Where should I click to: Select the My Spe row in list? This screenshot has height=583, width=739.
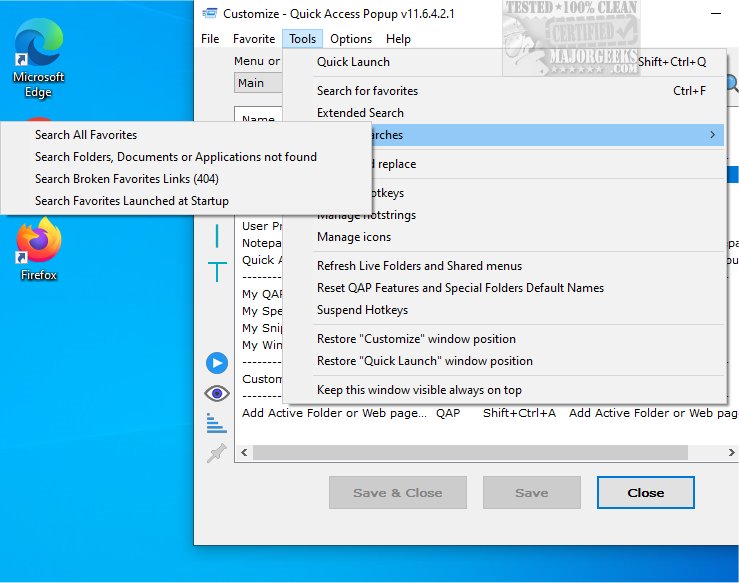point(262,311)
